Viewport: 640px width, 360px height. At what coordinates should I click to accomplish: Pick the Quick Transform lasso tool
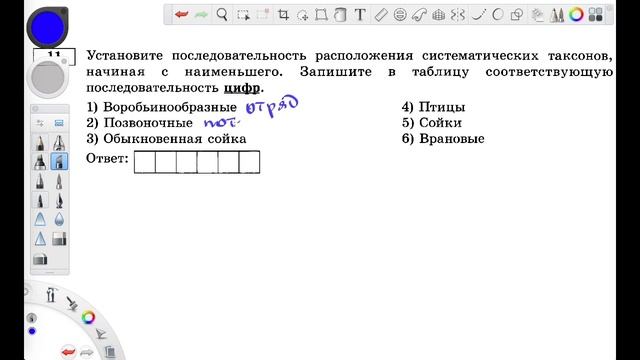pos(302,15)
